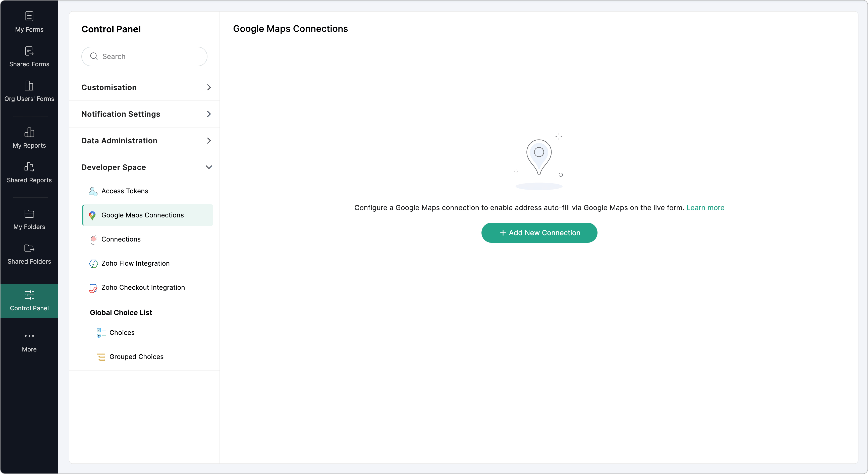This screenshot has width=868, height=474.
Task: Follow the Learn more link
Action: (705, 208)
